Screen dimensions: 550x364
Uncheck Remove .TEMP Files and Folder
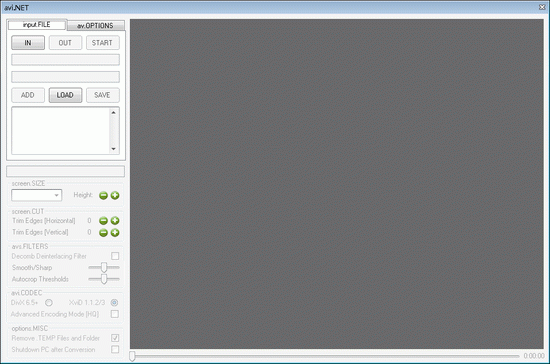[x=115, y=338]
